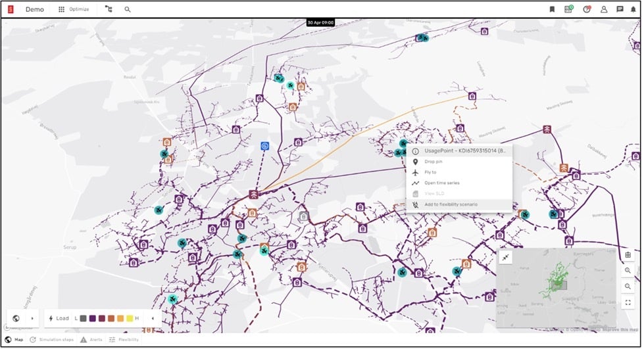
Task: Open the user profile icon
Action: [603, 9]
